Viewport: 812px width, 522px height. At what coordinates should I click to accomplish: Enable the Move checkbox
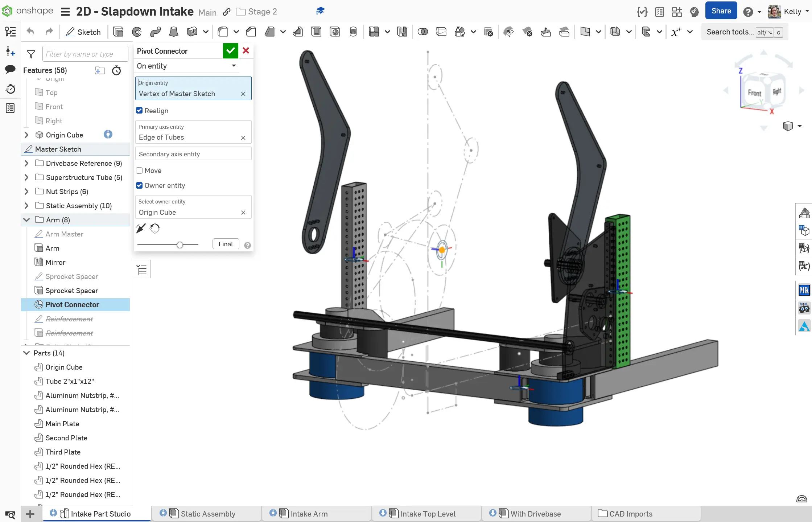point(139,170)
